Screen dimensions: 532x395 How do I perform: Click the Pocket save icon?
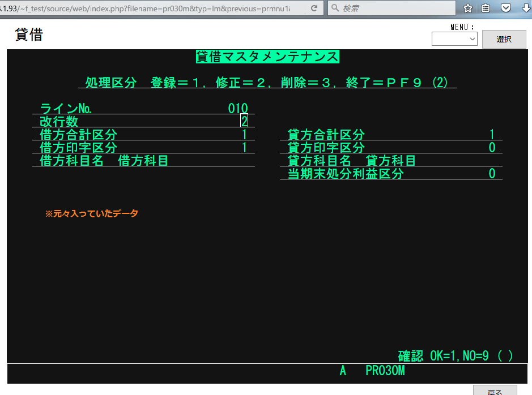pyautogui.click(x=506, y=8)
